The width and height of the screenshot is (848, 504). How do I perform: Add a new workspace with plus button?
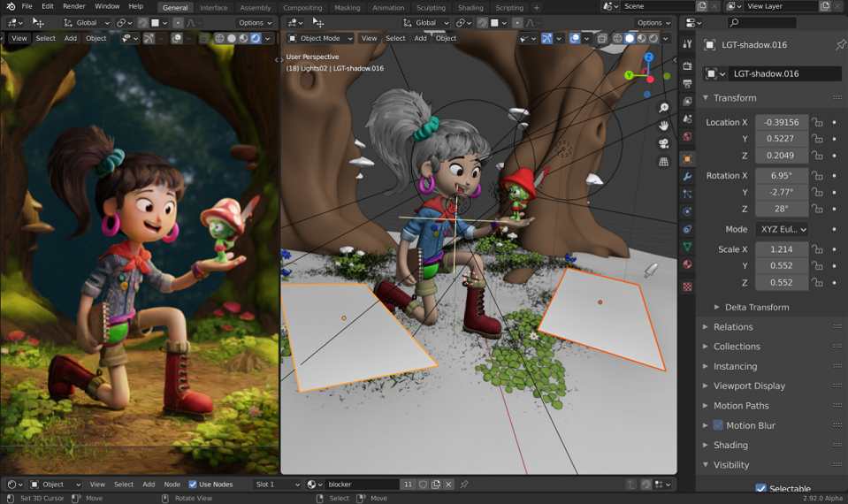[537, 8]
